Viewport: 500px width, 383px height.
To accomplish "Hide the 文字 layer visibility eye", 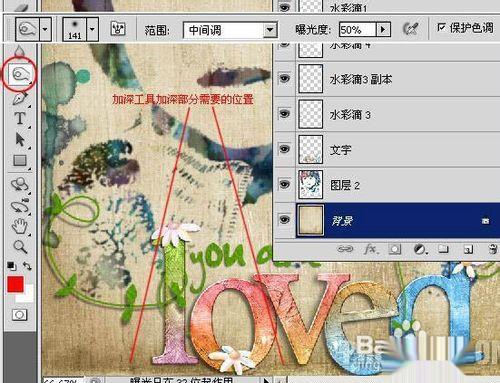I will (284, 149).
